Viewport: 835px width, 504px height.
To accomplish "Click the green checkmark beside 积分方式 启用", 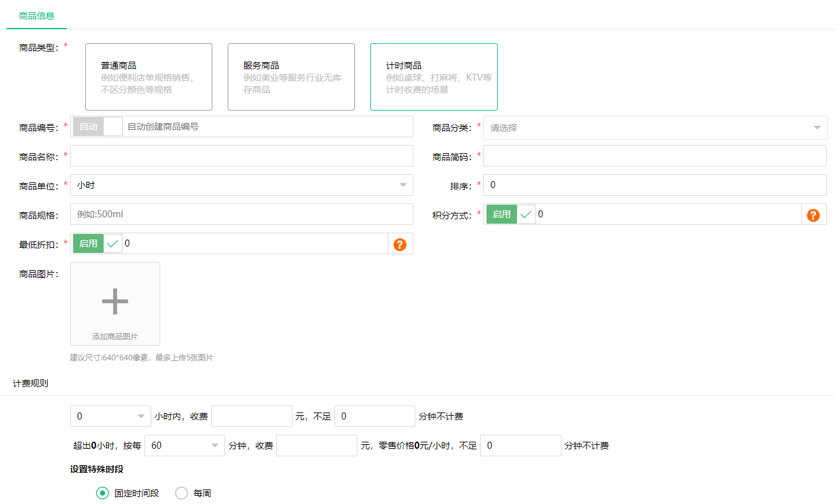I will pos(526,214).
